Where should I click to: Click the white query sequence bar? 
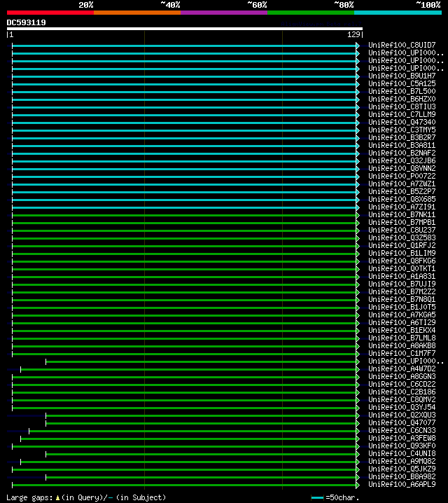185,29
